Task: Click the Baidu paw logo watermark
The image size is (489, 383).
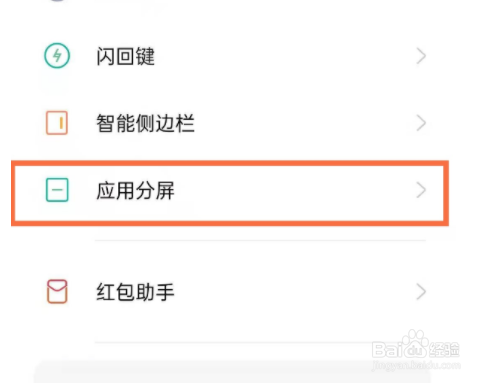Action: (x=415, y=343)
